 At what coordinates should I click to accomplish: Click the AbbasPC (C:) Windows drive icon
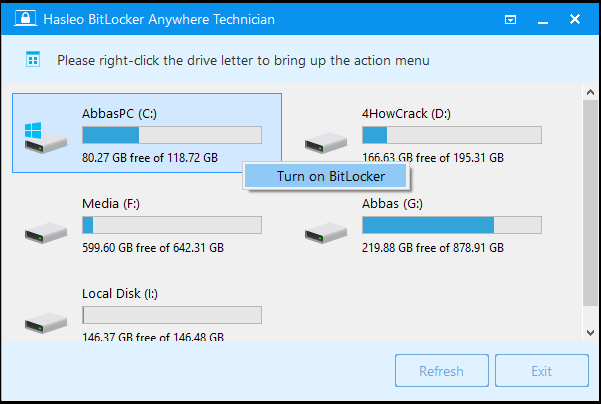[x=46, y=138]
